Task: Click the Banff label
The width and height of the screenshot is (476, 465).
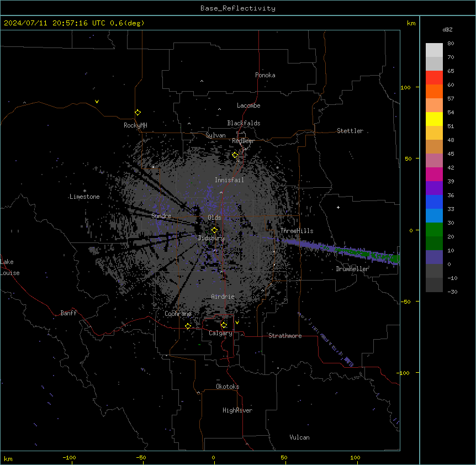Action: 68,313
